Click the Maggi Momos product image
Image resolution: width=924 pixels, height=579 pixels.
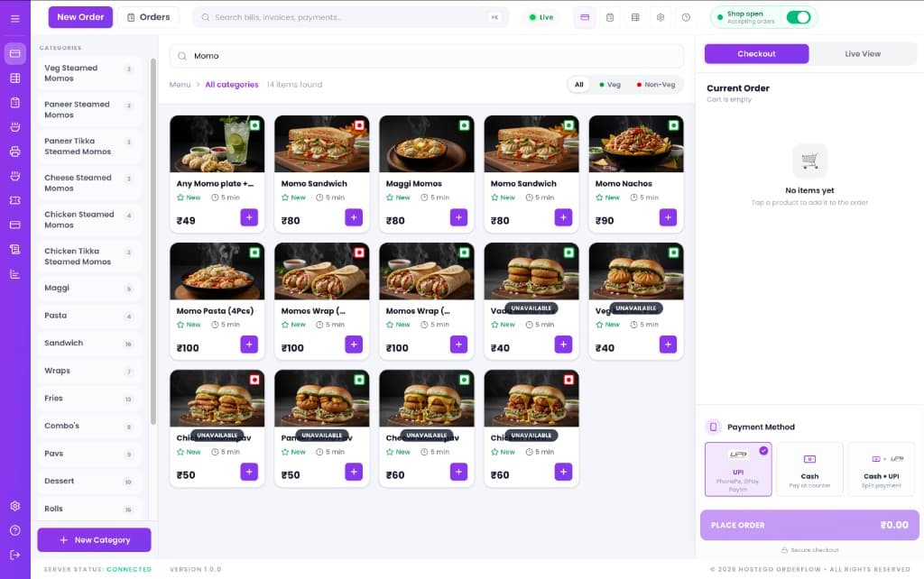(x=427, y=143)
